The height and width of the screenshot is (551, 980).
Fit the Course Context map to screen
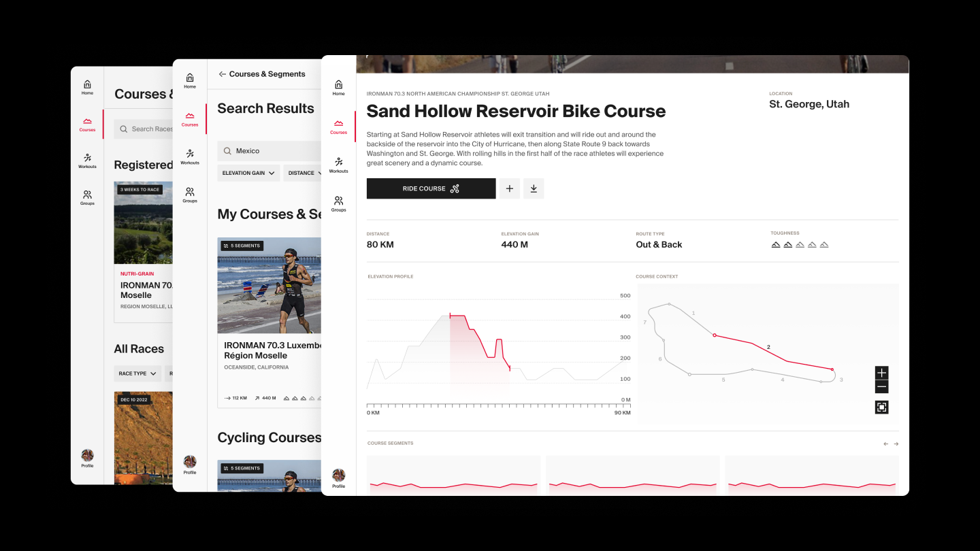pyautogui.click(x=881, y=407)
